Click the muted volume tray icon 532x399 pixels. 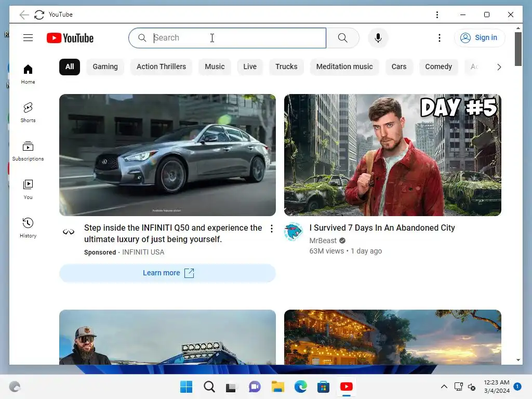(472, 387)
